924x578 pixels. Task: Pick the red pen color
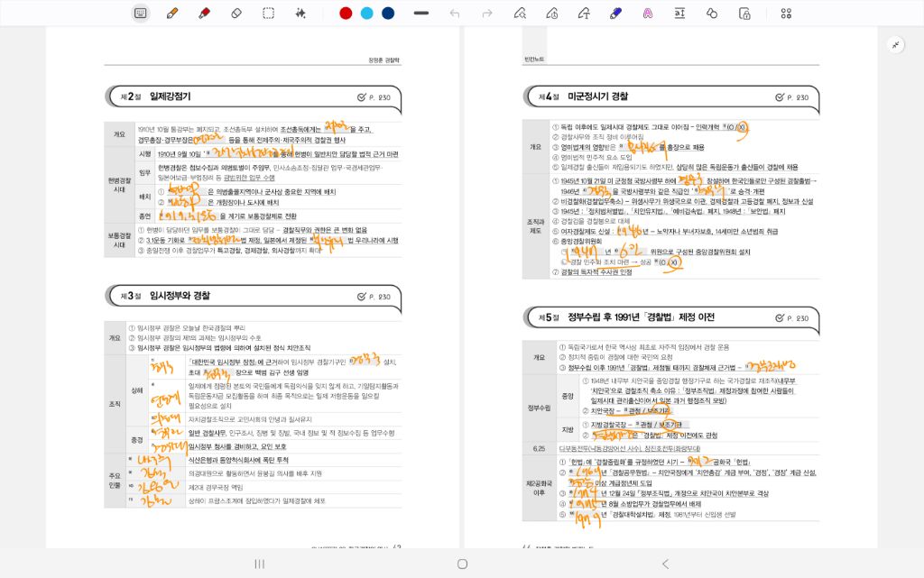(346, 13)
